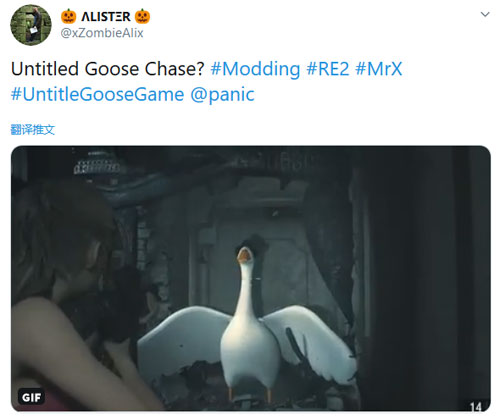Open the @xZombieAlix handle link
The width and height of the screenshot is (500, 420).
pos(102,33)
